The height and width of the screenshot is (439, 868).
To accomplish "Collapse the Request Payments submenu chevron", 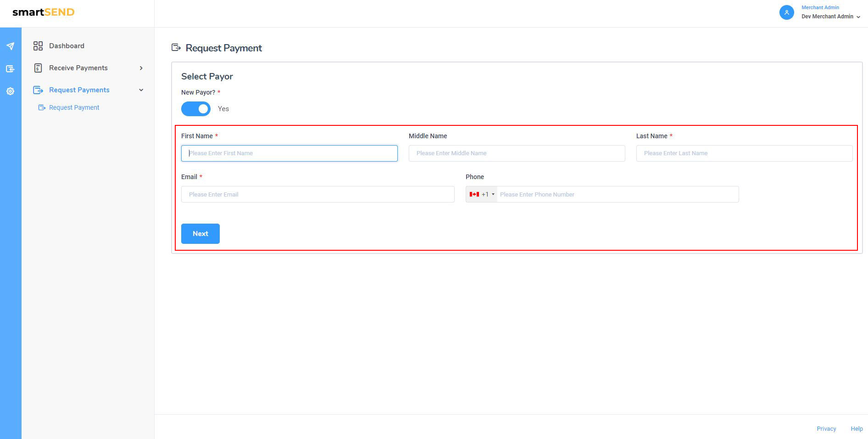I will coord(141,90).
